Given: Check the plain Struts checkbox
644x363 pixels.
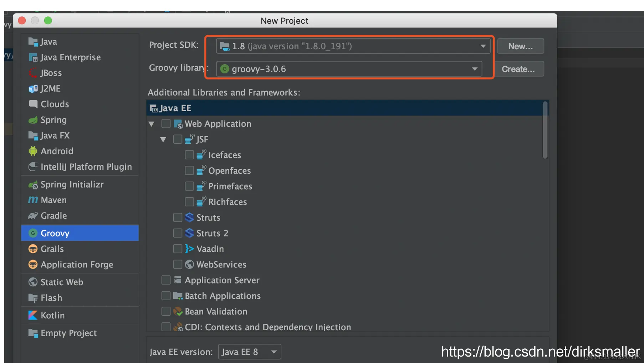Looking at the screenshot, I should coord(178,218).
